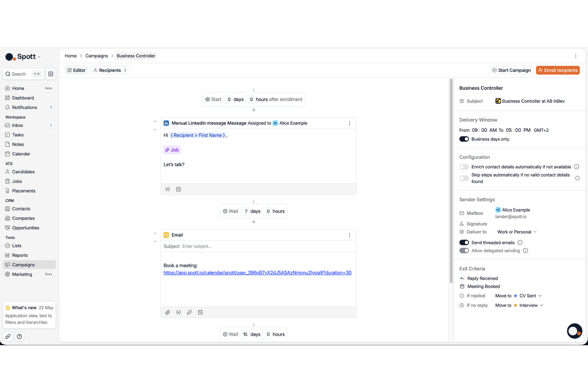Insert calendar link in the Email step toolbar
The width and height of the screenshot is (588, 392).
click(201, 313)
